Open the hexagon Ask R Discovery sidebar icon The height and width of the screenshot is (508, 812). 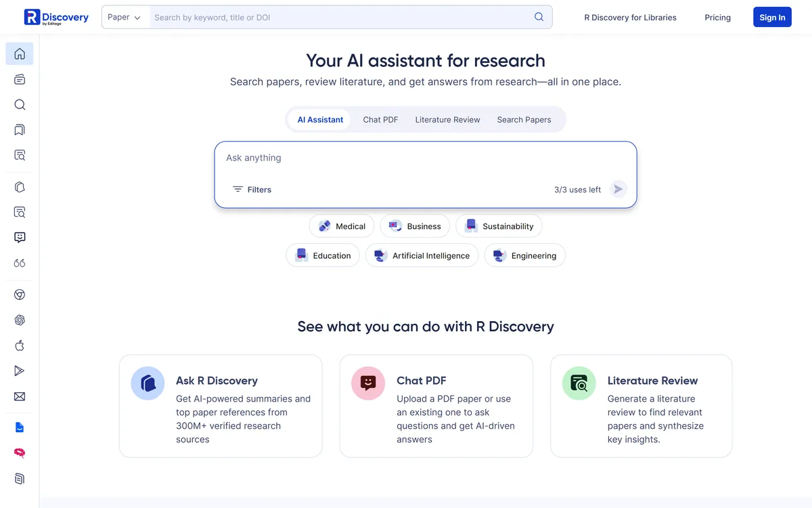click(x=20, y=187)
